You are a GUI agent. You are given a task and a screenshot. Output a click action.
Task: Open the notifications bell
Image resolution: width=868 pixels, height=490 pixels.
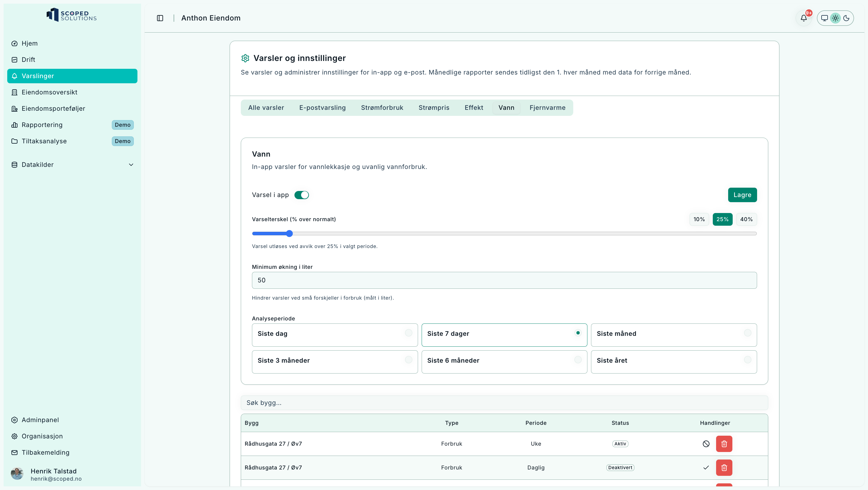804,18
